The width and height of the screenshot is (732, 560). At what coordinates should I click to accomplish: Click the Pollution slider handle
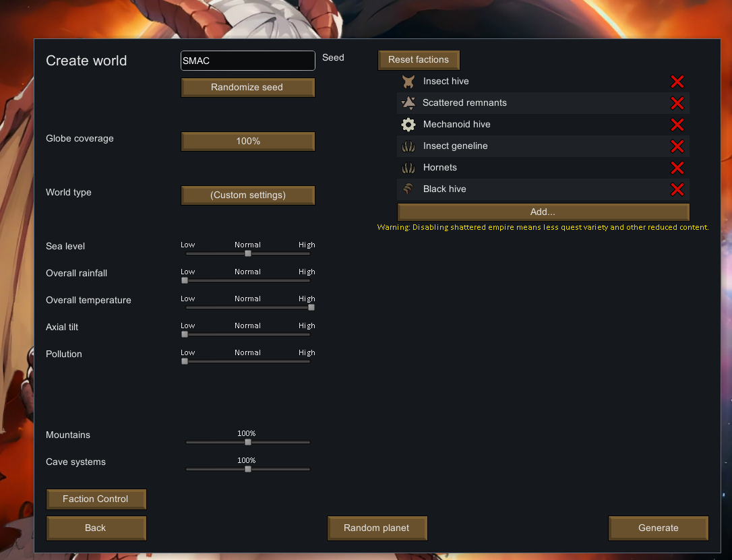click(x=185, y=361)
